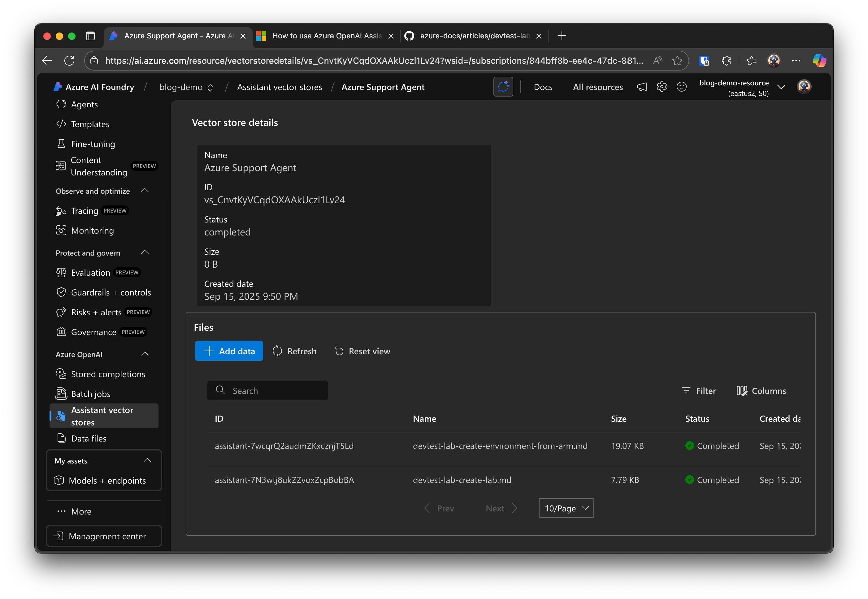Click Refresh in the Files toolbar
This screenshot has width=868, height=599.
pos(294,351)
